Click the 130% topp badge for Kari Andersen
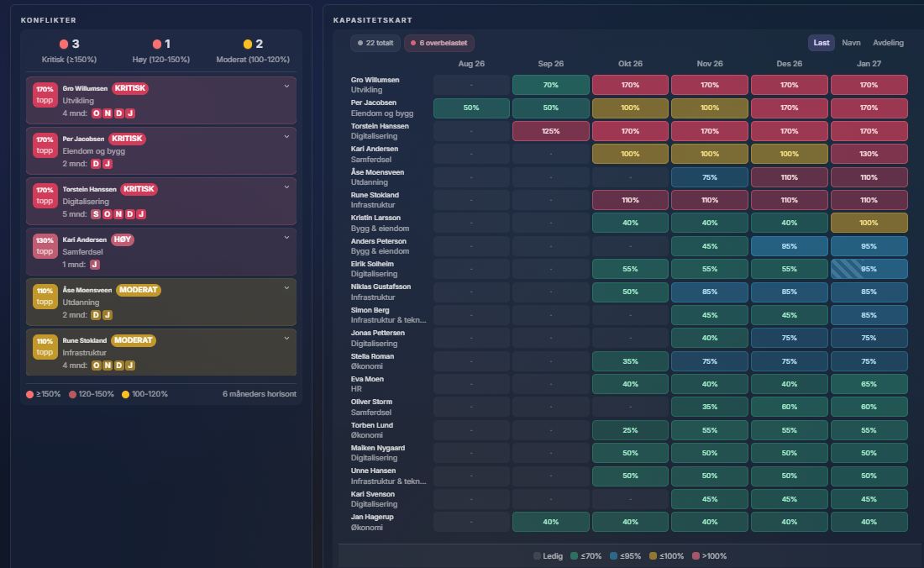The height and width of the screenshot is (568, 924). [45, 245]
